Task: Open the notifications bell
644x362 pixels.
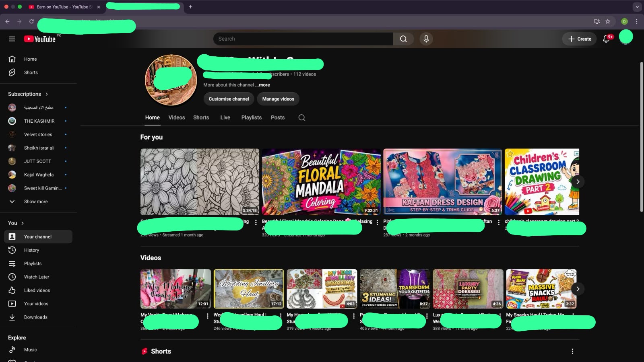Action: pyautogui.click(x=606, y=39)
